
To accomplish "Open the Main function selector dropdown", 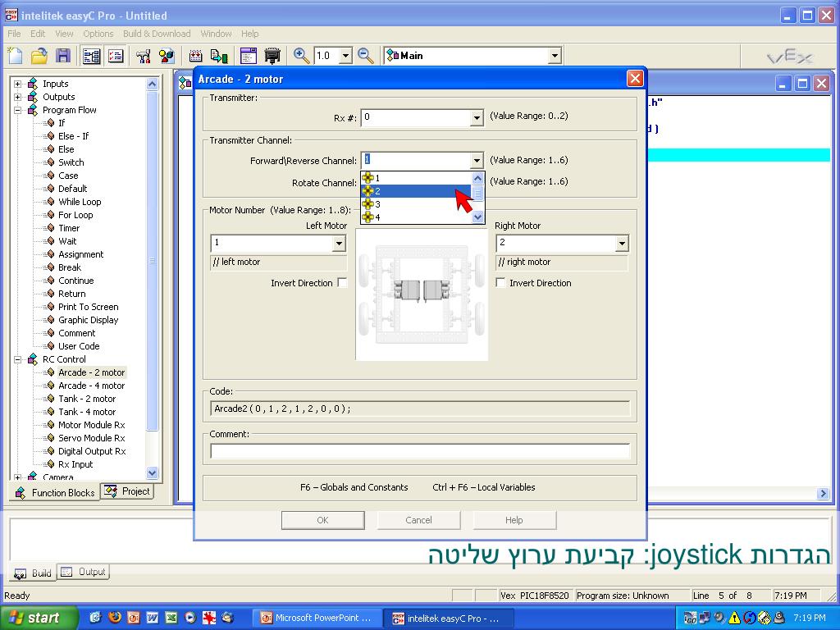I will click(x=555, y=56).
